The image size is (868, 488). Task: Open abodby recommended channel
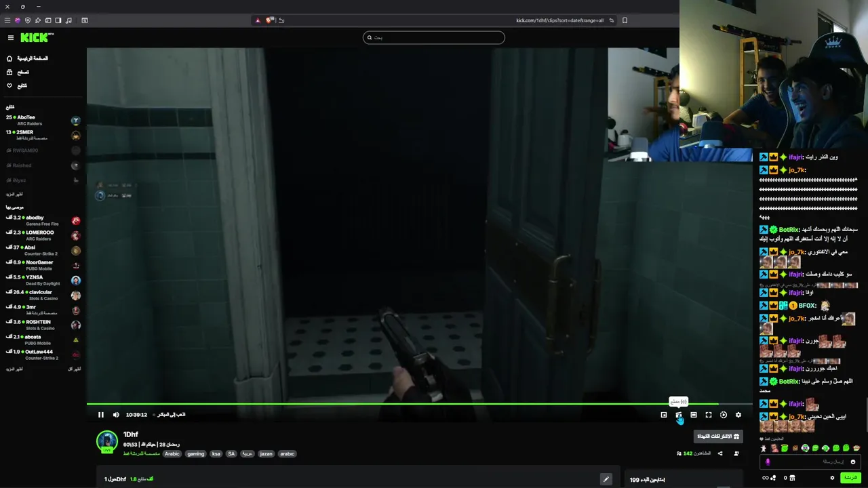[x=43, y=220]
